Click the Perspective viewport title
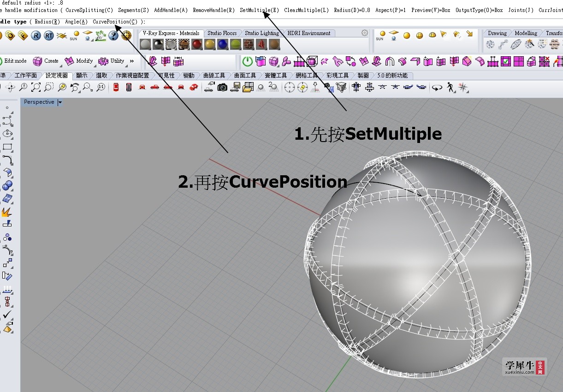This screenshot has width=563, height=392. click(39, 102)
